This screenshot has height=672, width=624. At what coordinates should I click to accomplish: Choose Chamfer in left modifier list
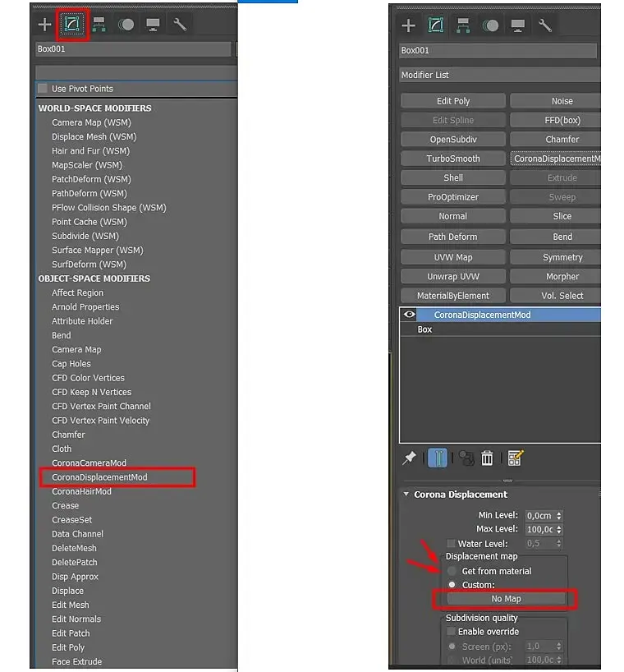click(x=68, y=435)
